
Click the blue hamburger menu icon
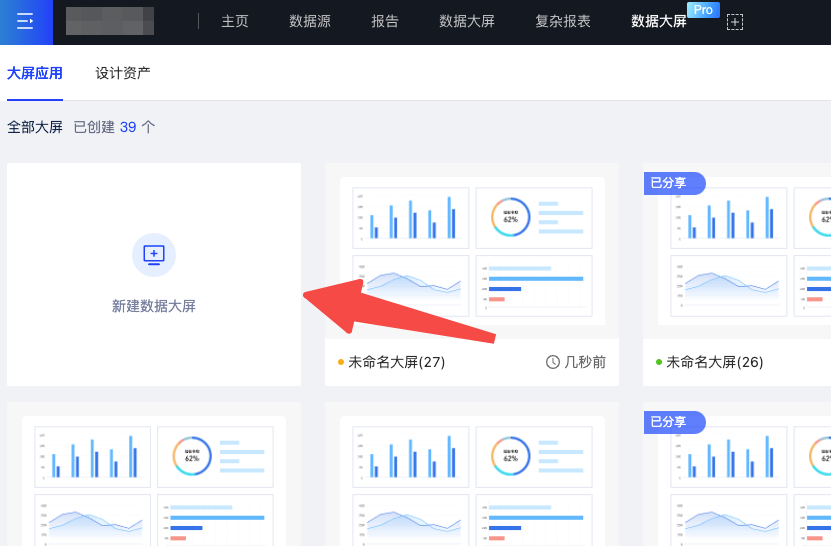tap(26, 22)
